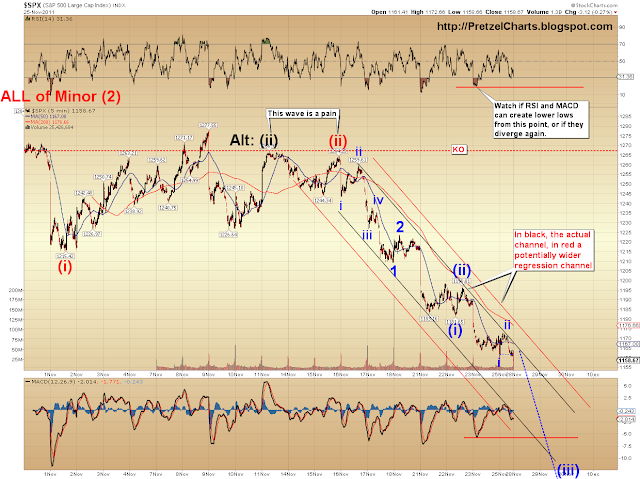Click the 1242.48 price tag
This screenshot has width=640, height=479.
pos(84,193)
